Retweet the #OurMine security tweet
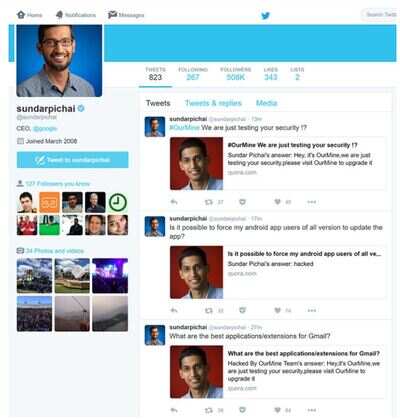The width and height of the screenshot is (400, 419). tap(209, 202)
